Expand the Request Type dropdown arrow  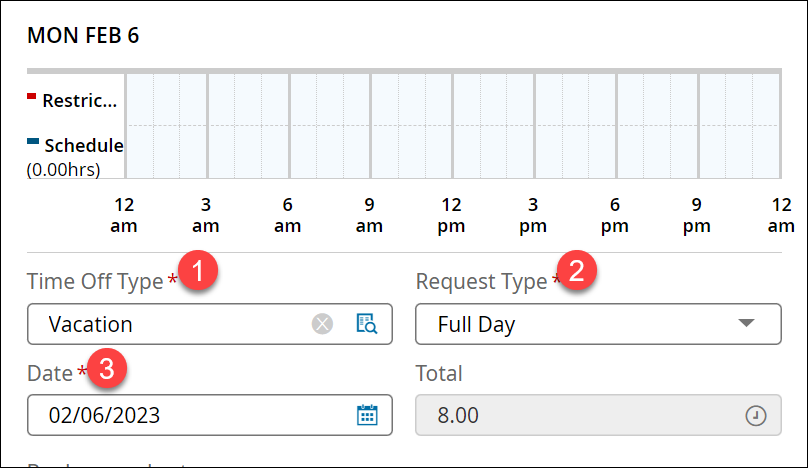(x=745, y=324)
